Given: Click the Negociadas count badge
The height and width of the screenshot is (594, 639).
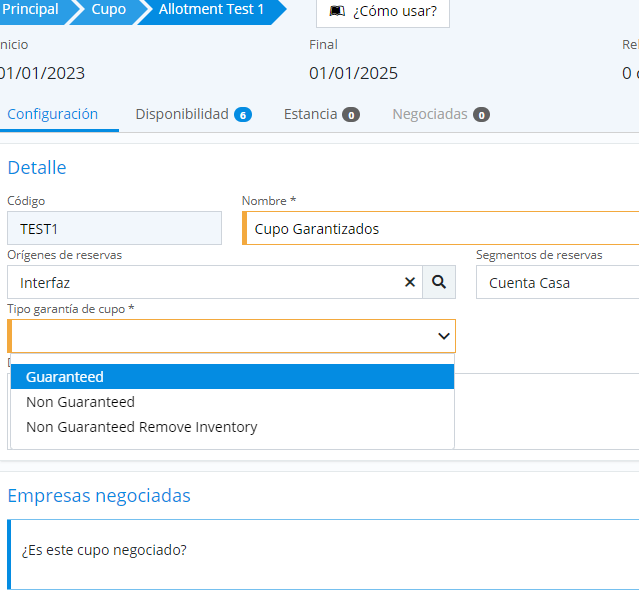Looking at the screenshot, I should (x=481, y=115).
